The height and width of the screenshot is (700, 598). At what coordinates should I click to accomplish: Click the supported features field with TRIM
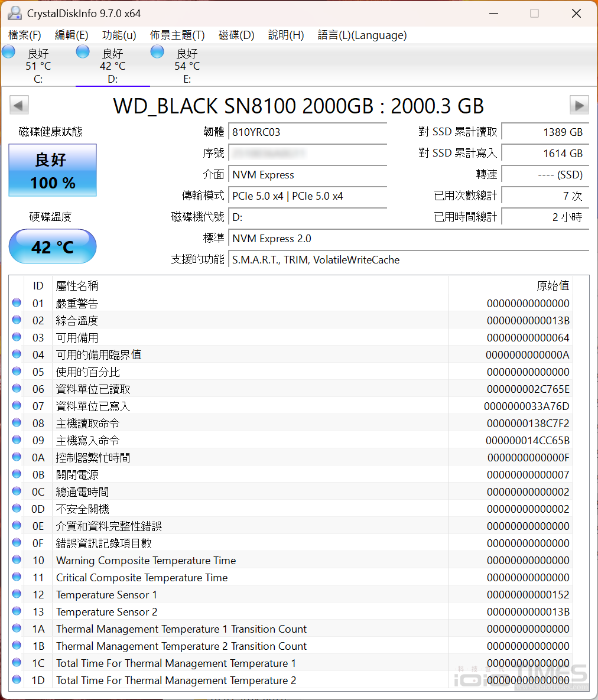click(x=409, y=260)
